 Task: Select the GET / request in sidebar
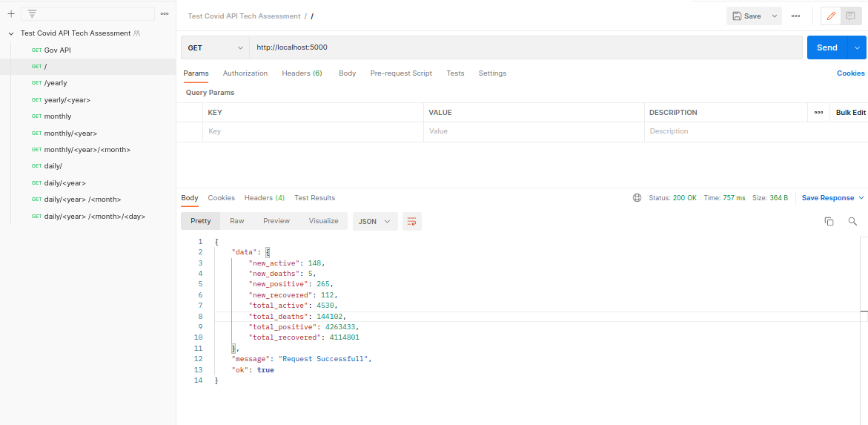(88, 67)
